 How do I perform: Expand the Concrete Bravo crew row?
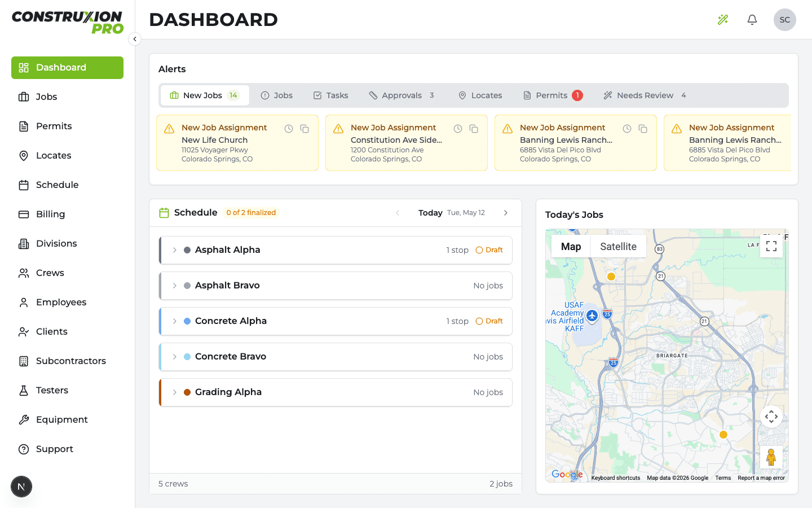coord(175,357)
